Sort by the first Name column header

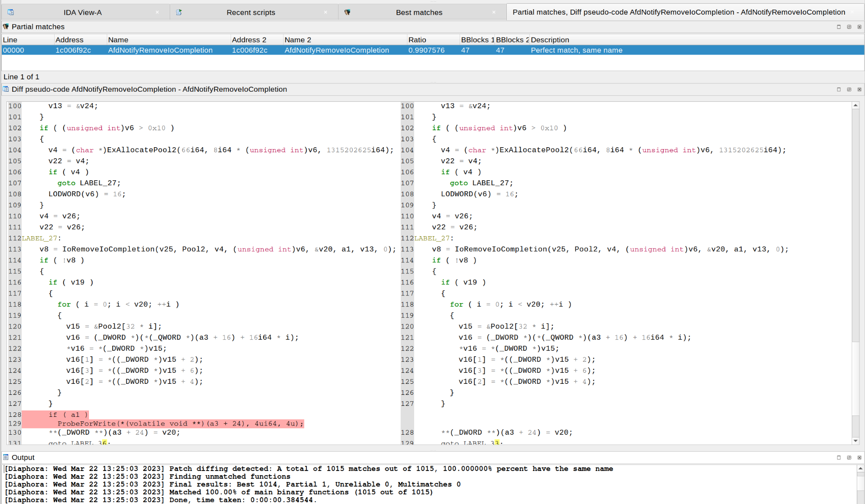(x=169, y=40)
